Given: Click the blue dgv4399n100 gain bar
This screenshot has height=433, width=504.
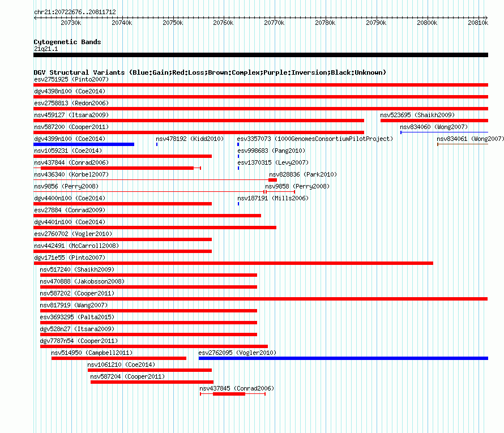Looking at the screenshot, I should (x=84, y=144).
